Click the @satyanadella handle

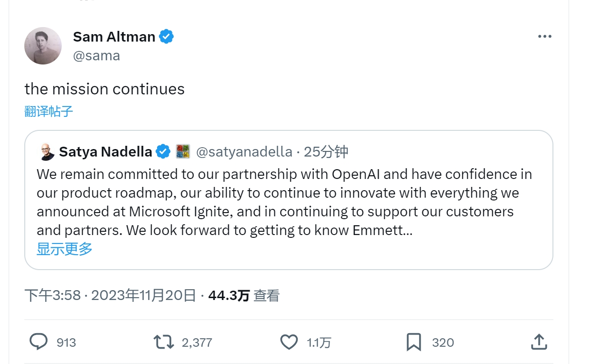pyautogui.click(x=244, y=151)
